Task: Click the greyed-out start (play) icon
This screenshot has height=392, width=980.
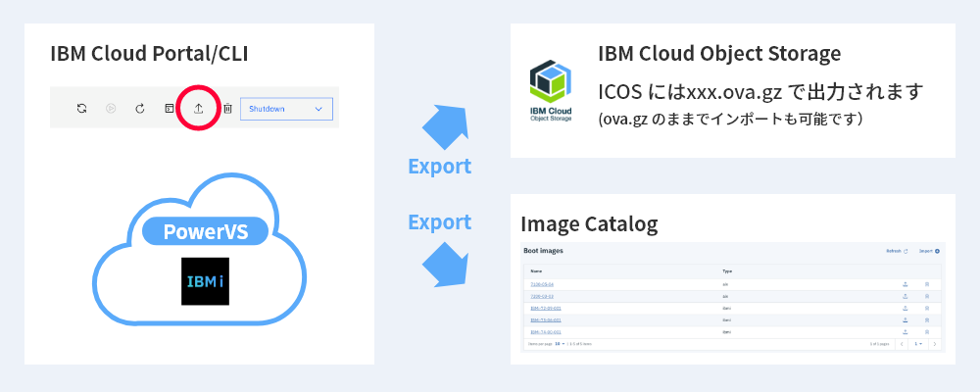Action: pos(111,108)
